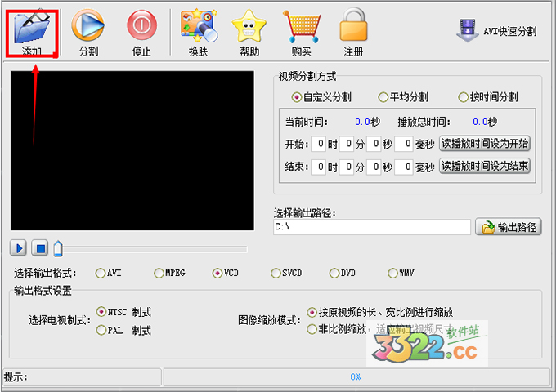Image resolution: width=556 pixels, height=392 pixels.
Task: Click the 开始 seconds field
Action: [374, 144]
